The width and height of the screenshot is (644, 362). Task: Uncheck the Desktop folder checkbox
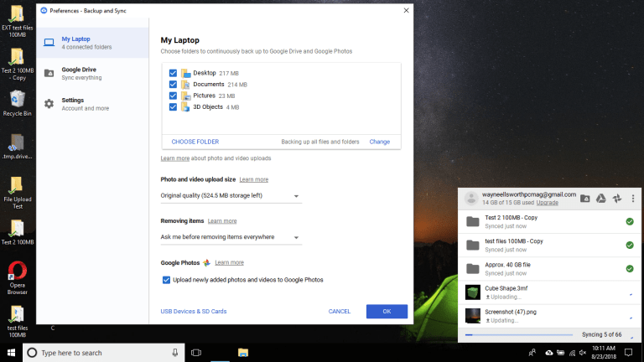tap(173, 73)
